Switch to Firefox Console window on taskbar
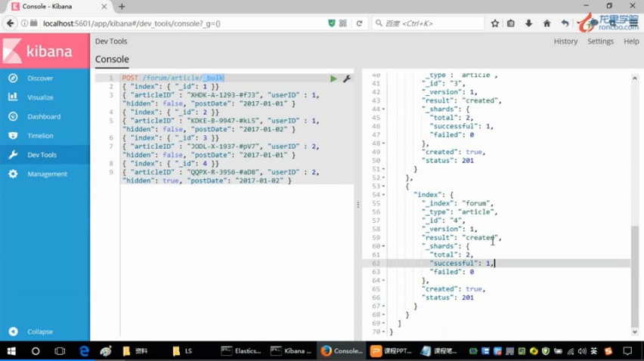This screenshot has width=644, height=361. [342, 351]
